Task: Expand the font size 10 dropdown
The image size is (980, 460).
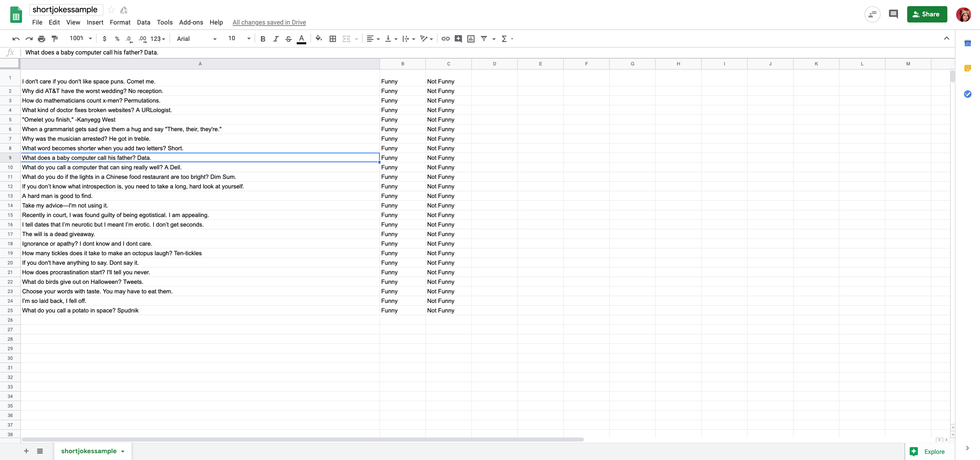Action: pyautogui.click(x=239, y=39)
